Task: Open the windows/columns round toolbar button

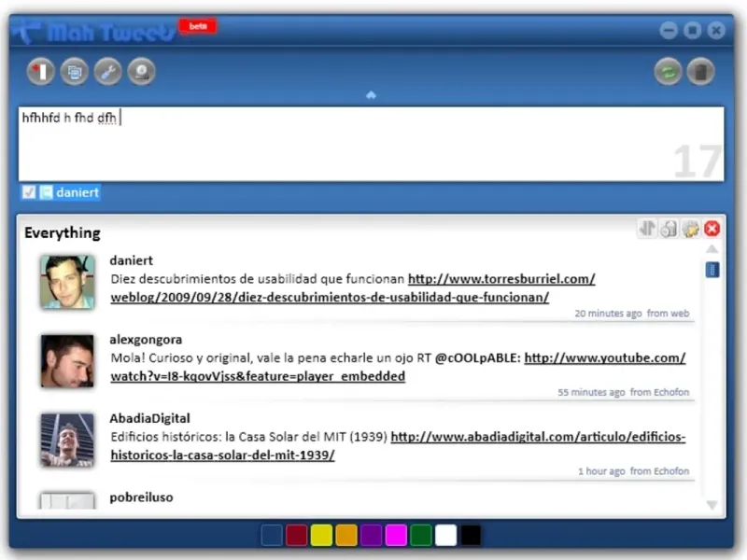Action: tap(74, 72)
